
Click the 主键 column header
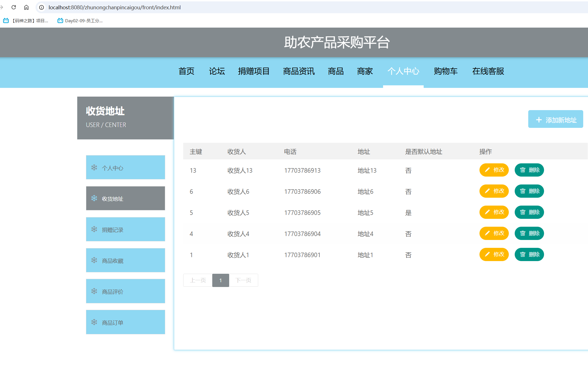196,152
